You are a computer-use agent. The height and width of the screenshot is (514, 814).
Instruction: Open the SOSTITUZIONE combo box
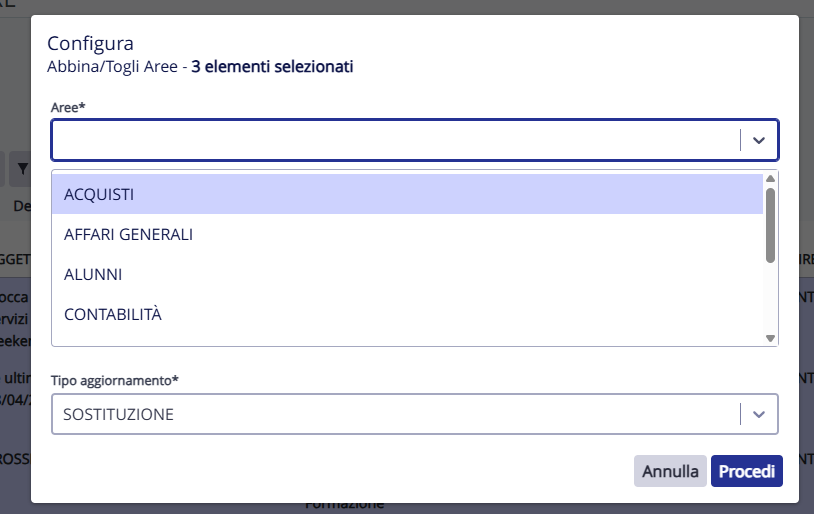click(415, 414)
